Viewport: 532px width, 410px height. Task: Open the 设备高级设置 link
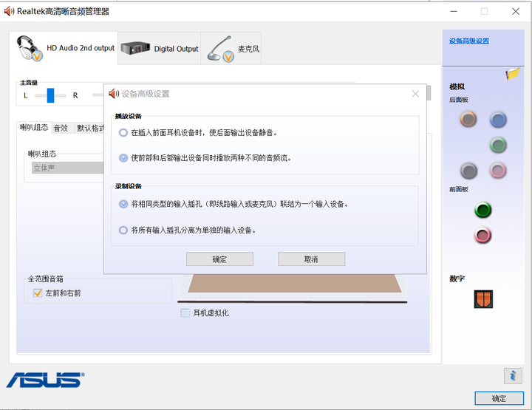pos(469,41)
